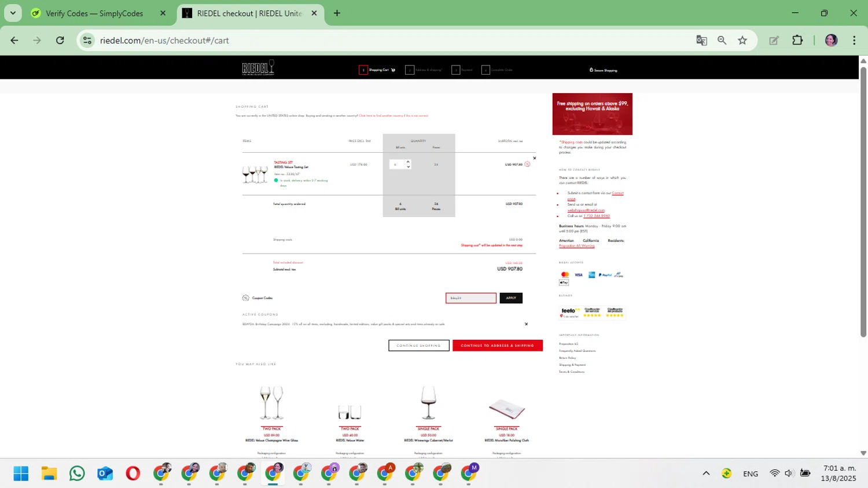Remove the Tasting Set from cart

(534, 158)
